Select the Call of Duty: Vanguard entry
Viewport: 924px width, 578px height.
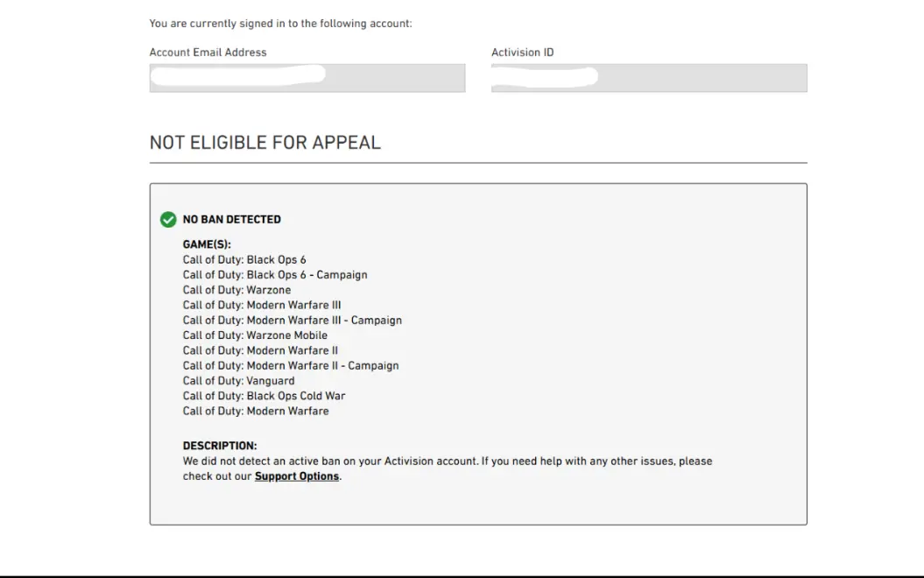[238, 381]
